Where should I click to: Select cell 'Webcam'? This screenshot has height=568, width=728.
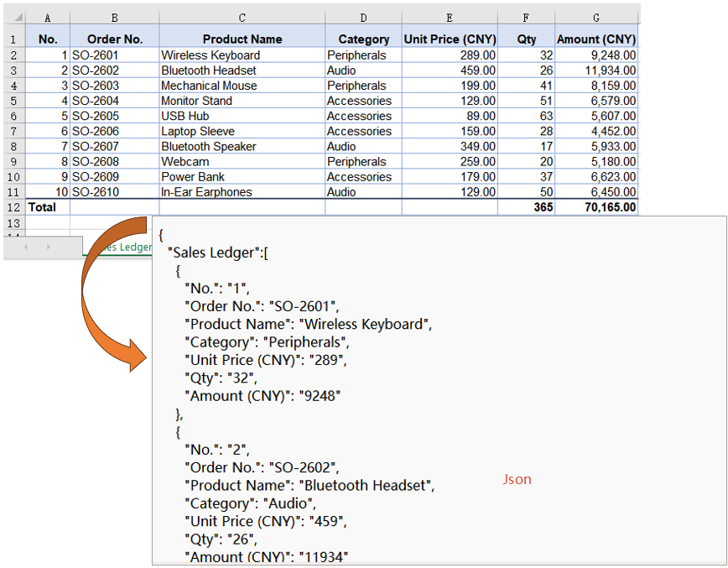[x=242, y=162]
